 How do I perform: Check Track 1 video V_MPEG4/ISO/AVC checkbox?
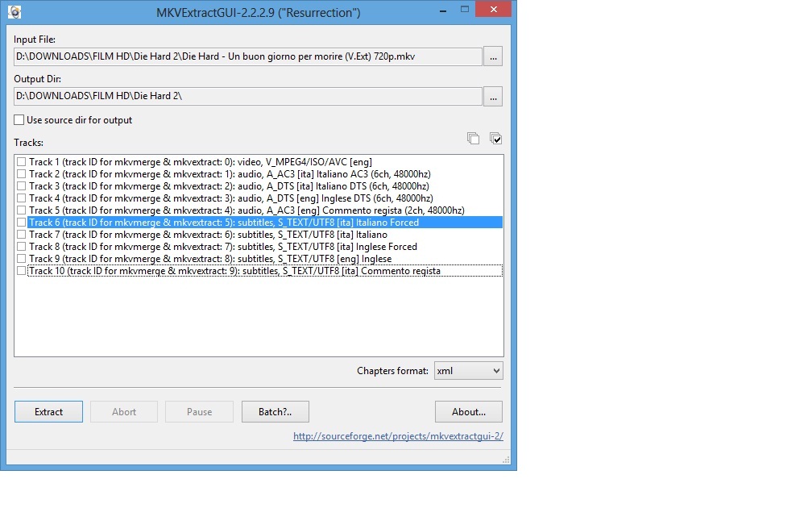point(22,162)
